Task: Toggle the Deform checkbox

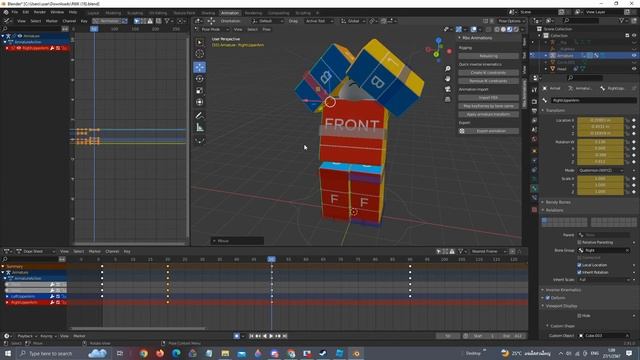Action: 548,298
